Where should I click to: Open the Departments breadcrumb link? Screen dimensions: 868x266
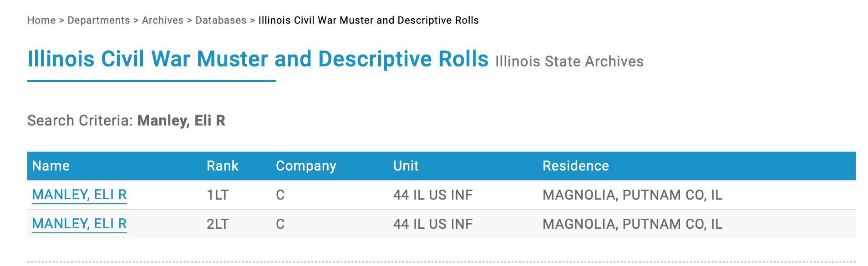point(98,20)
